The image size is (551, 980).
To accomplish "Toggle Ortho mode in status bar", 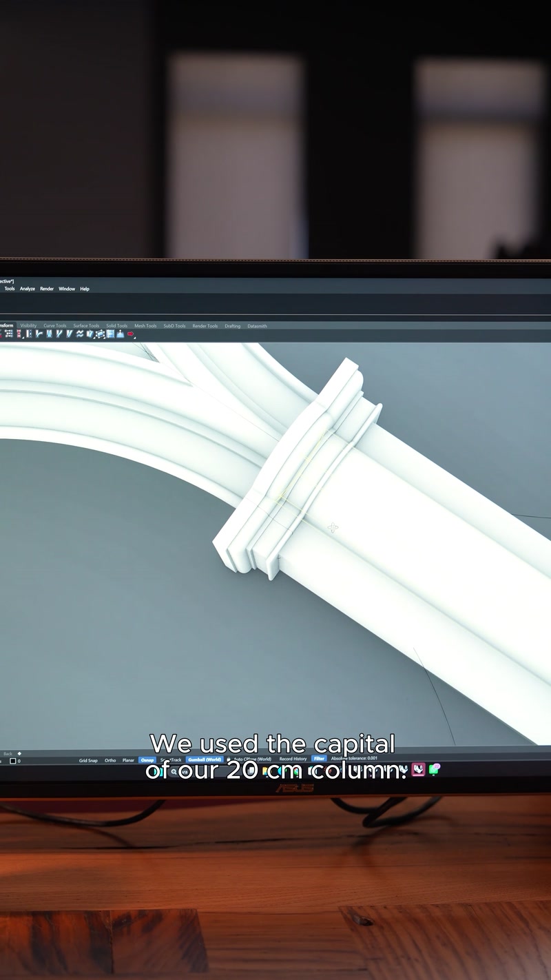I will coord(110,760).
